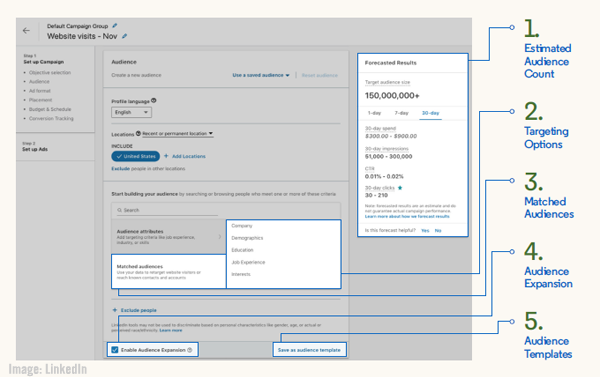Go to Budget & Schedule step
Image resolution: width=600 pixels, height=377 pixels.
tap(50, 109)
